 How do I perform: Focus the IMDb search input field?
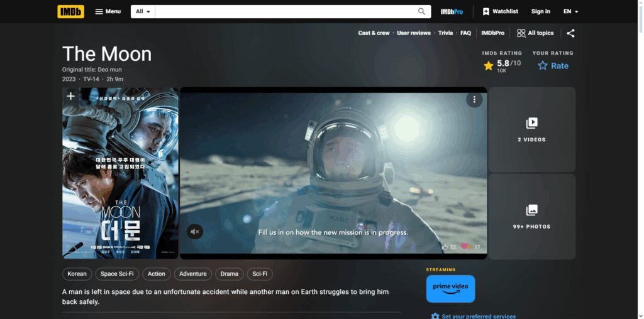coord(284,11)
